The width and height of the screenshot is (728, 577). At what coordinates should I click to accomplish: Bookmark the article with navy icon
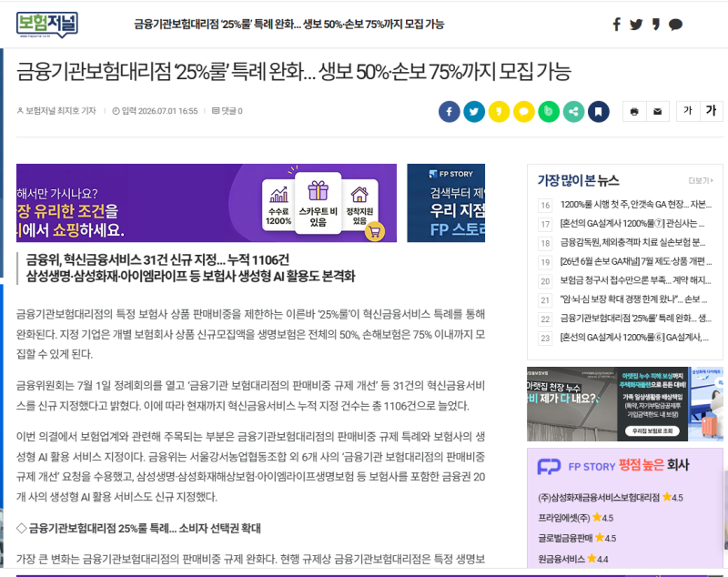pyautogui.click(x=599, y=112)
